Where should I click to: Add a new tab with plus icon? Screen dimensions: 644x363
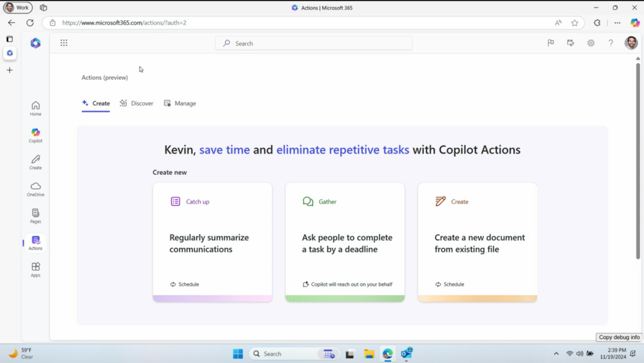[10, 70]
